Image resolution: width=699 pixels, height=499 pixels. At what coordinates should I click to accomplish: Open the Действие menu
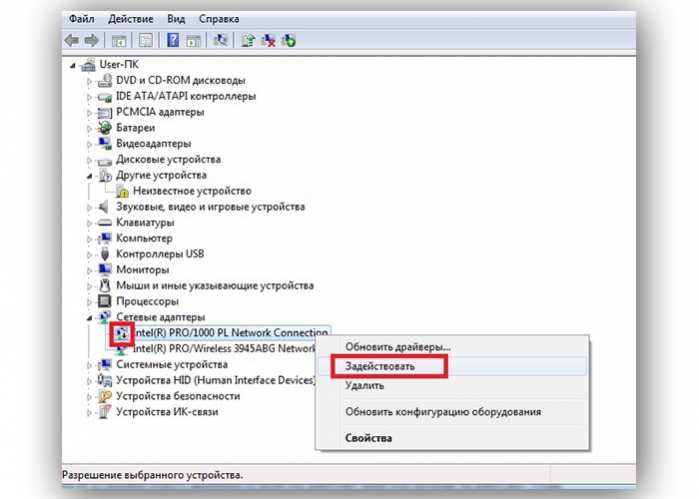click(x=131, y=19)
